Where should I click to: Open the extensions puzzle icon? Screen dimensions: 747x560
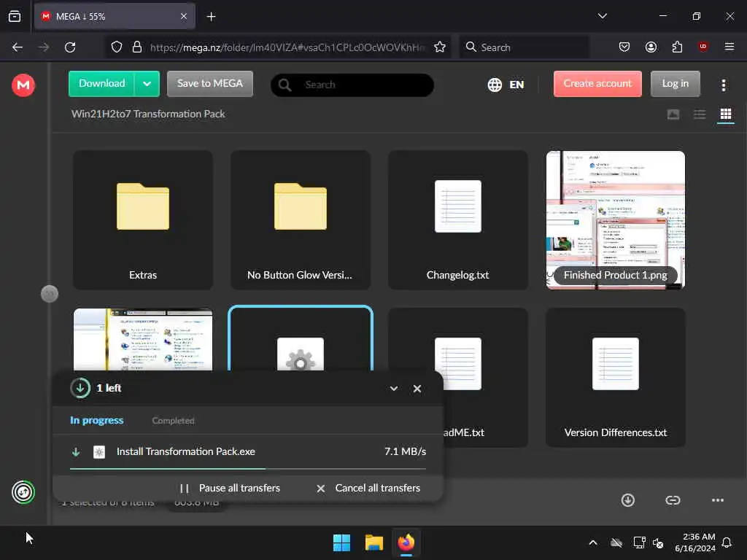click(677, 47)
